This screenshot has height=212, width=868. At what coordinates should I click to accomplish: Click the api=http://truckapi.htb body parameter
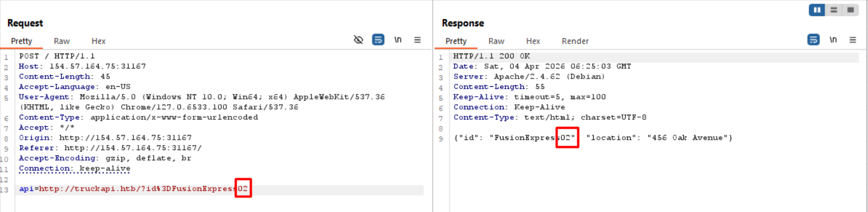134,189
